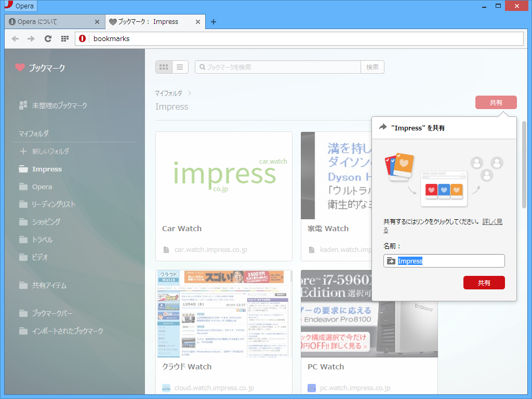Confirm sharing with the red 共有 button
Screen dimensions: 532x399
pyautogui.click(x=484, y=283)
